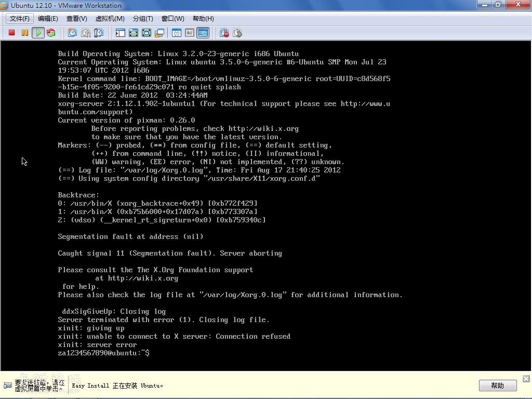The image size is (532, 399).
Task: Expand the 查看(V) menu
Action: point(76,19)
